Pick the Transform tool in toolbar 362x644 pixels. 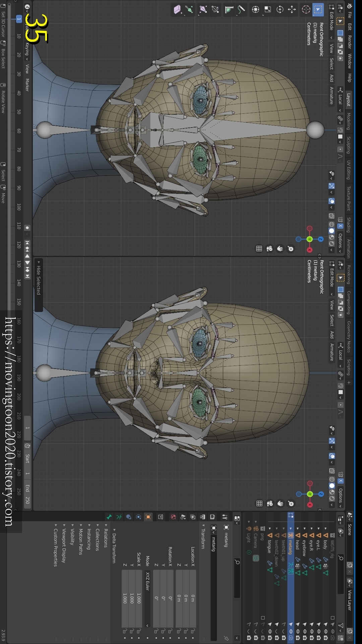click(255, 9)
